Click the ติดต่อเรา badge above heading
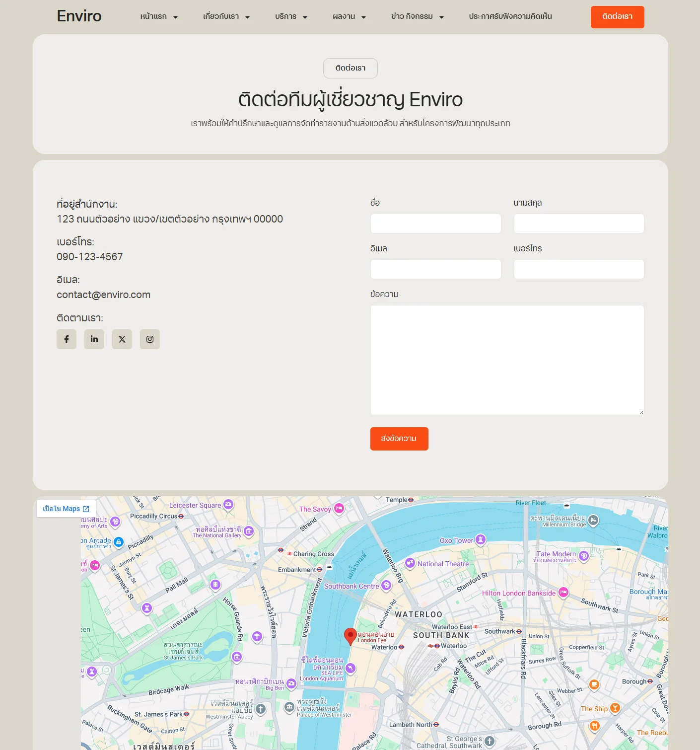Screen dimensions: 700x750 pyautogui.click(x=350, y=68)
